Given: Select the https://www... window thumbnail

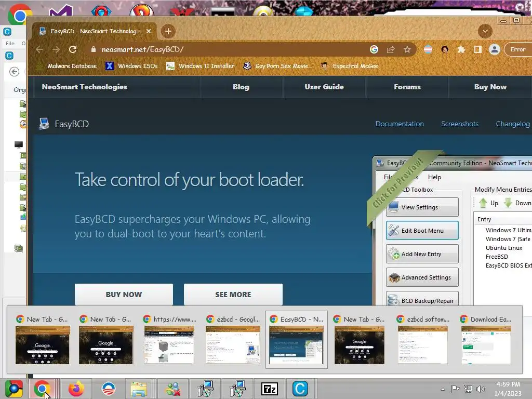Looking at the screenshot, I should 169,340.
